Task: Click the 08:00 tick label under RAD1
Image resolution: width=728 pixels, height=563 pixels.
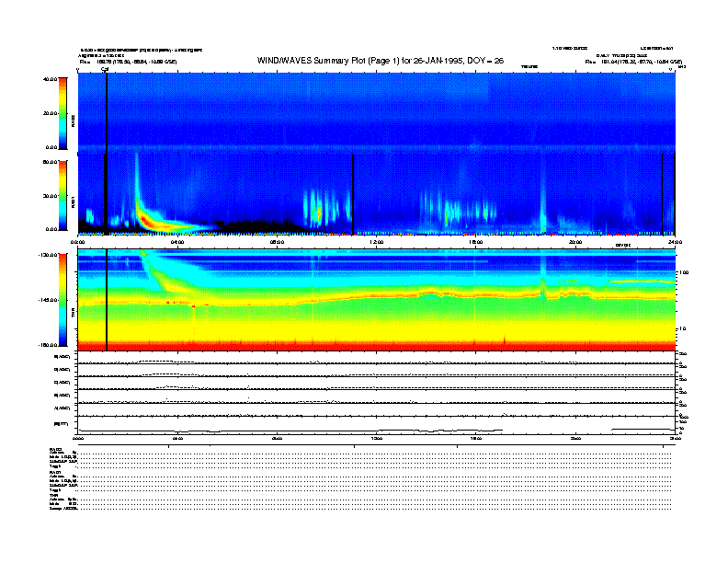Action: pos(277,242)
